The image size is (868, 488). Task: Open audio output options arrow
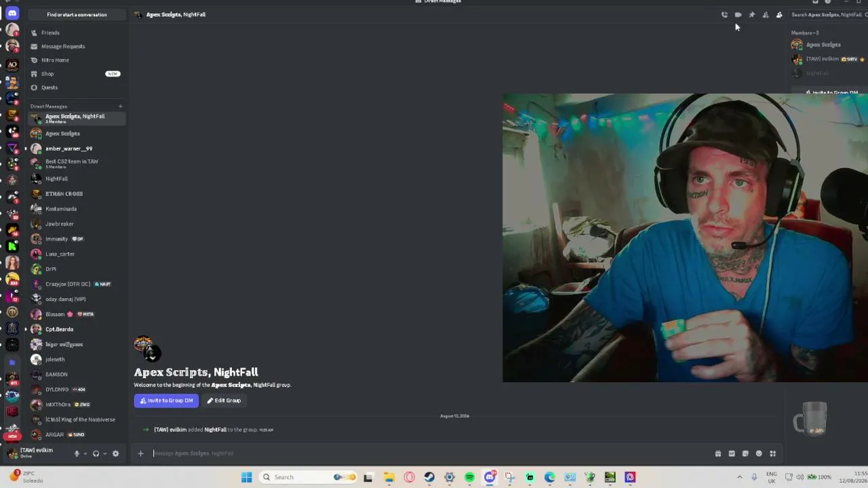[x=104, y=453]
